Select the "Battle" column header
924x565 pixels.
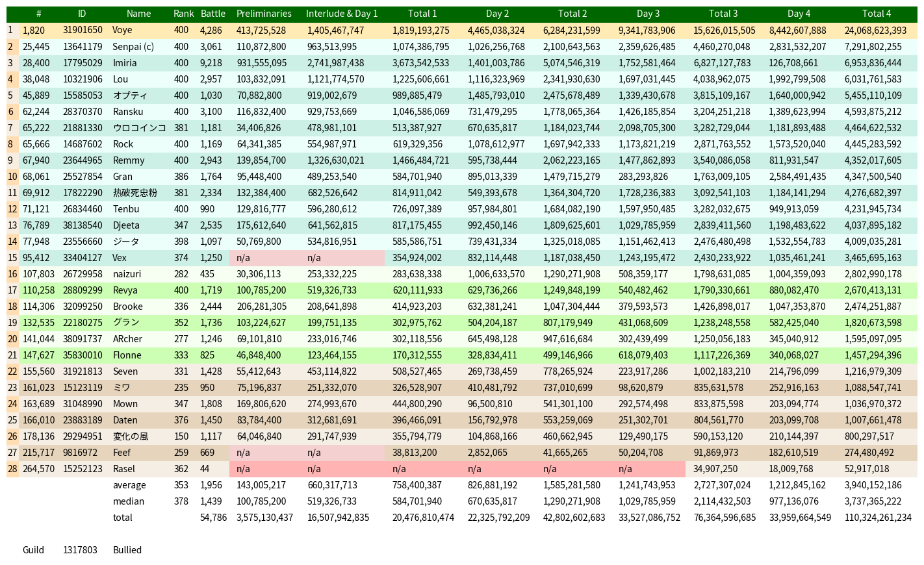[x=213, y=14]
